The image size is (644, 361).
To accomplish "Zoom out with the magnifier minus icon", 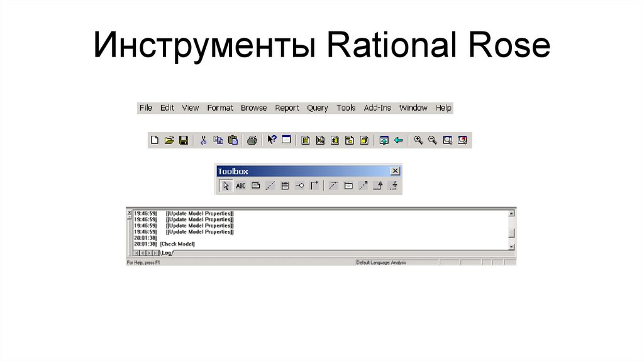I will tap(433, 140).
